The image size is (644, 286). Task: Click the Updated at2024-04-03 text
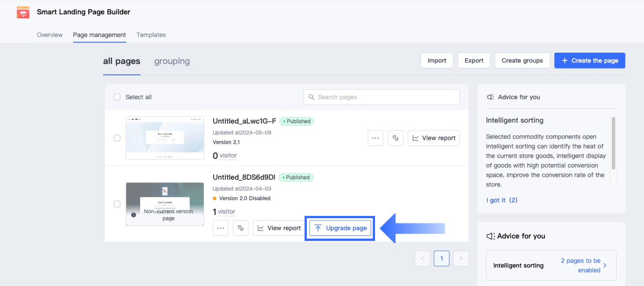pos(242,189)
